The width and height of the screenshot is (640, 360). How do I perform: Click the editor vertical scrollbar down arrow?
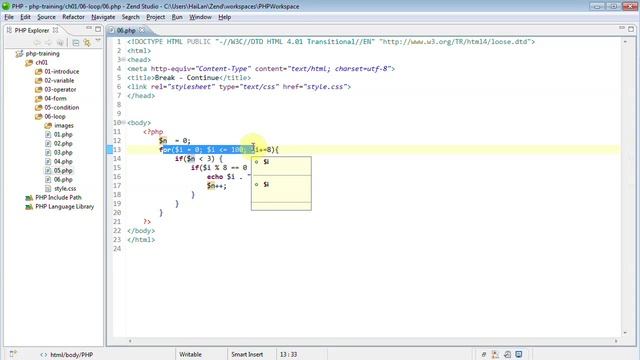625,333
